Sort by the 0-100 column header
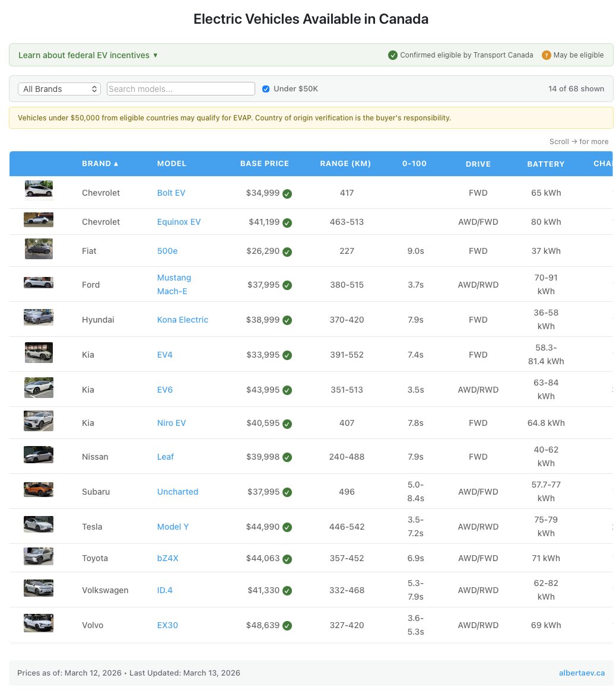 [x=414, y=164]
